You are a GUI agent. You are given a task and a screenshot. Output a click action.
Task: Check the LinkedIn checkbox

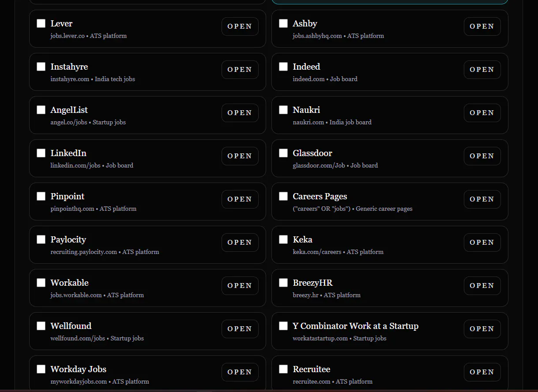point(41,153)
